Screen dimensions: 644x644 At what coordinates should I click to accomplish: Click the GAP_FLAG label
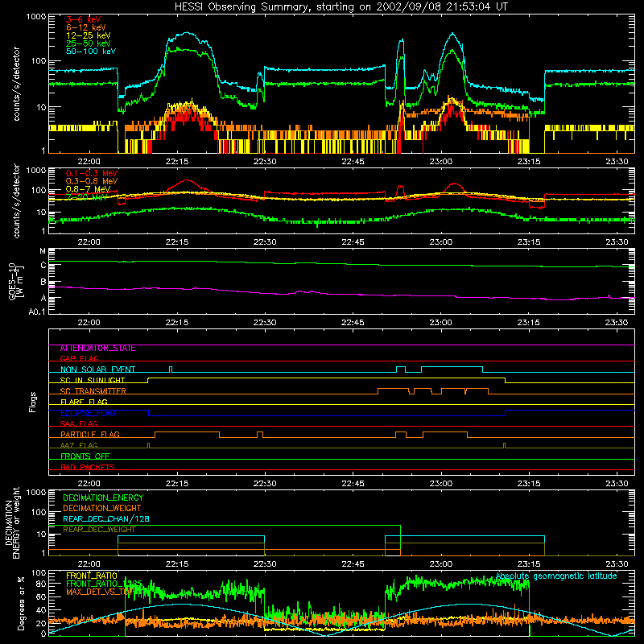[x=79, y=358]
